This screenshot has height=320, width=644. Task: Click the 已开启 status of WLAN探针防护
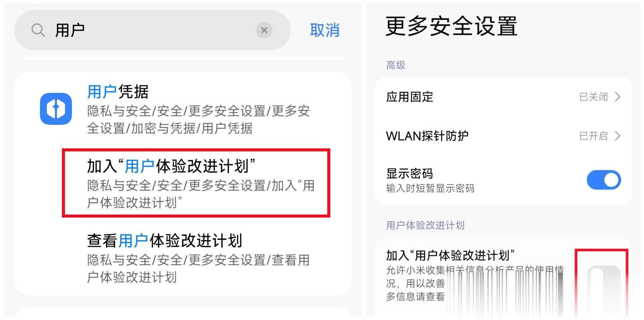593,136
